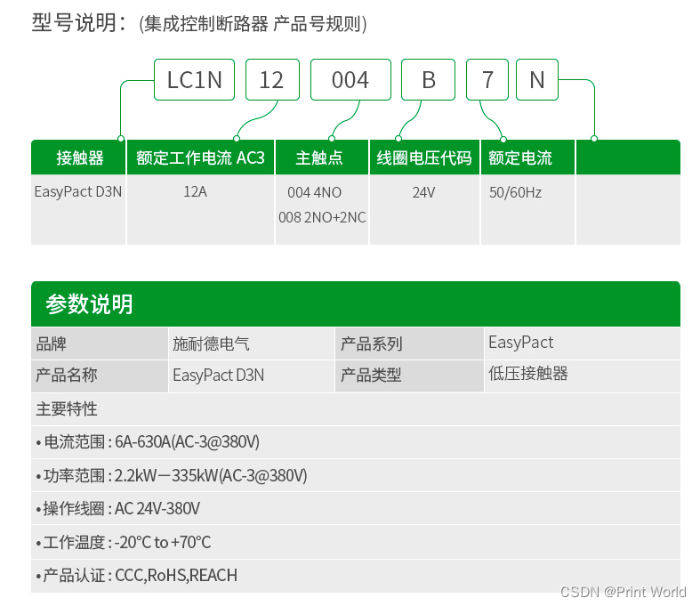Click the 施耐德电气 brand value
This screenshot has width=700, height=606.
pyautogui.click(x=211, y=343)
